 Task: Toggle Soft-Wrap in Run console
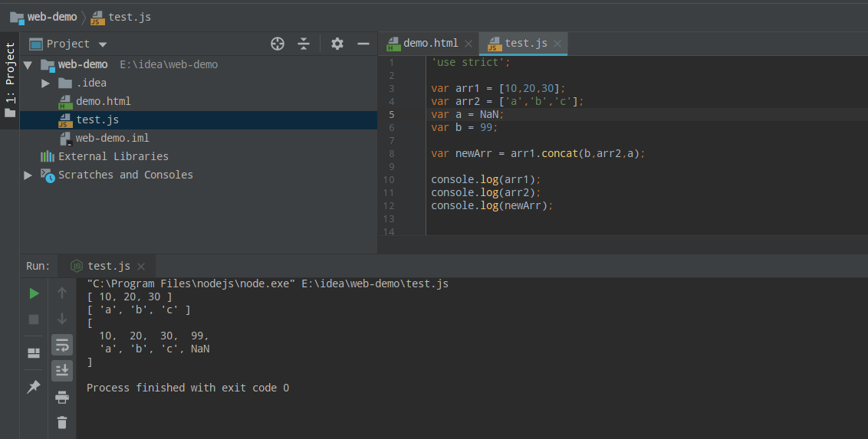62,345
